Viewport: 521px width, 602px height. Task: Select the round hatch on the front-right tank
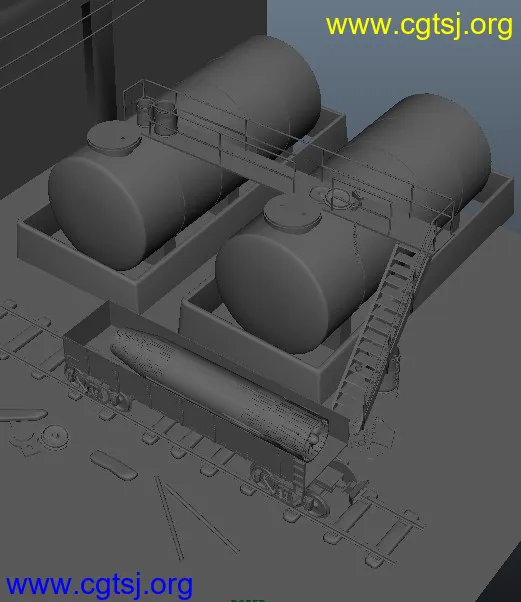(293, 213)
